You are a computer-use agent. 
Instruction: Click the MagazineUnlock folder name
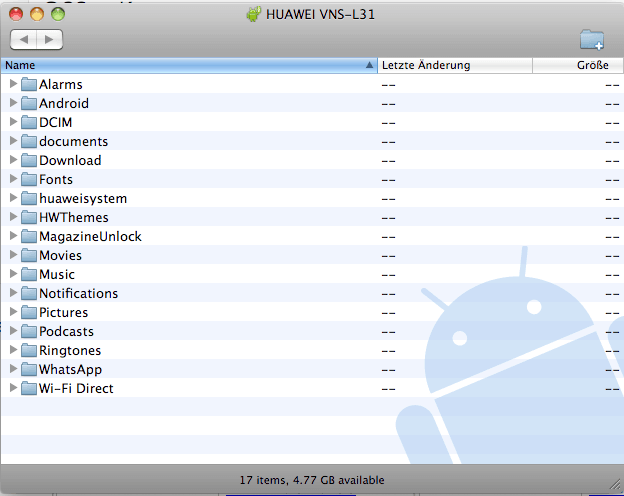[90, 236]
